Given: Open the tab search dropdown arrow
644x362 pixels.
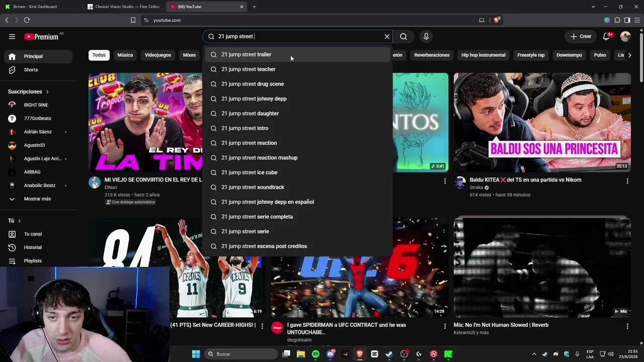Looking at the screenshot, I should [593, 7].
